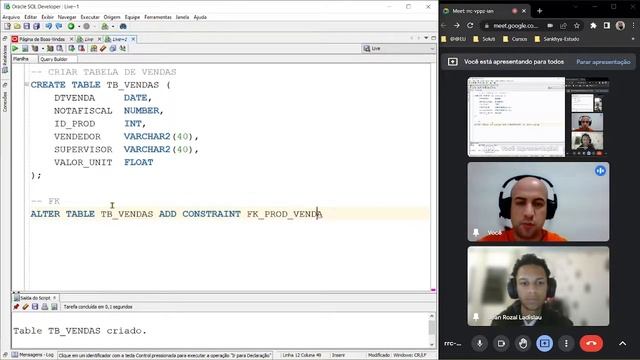Open the dropdown arrow beside the Back icon
The width and height of the screenshot is (640, 360).
79,27
